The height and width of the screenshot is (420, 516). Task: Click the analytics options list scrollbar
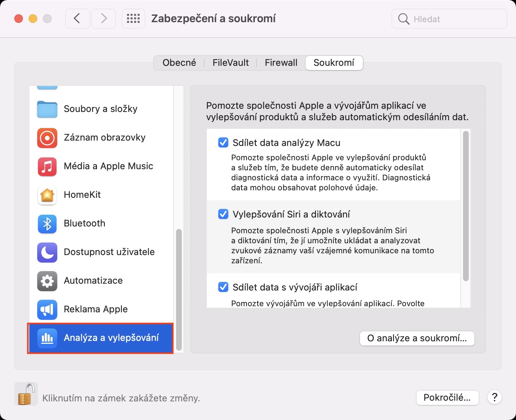tap(466, 206)
